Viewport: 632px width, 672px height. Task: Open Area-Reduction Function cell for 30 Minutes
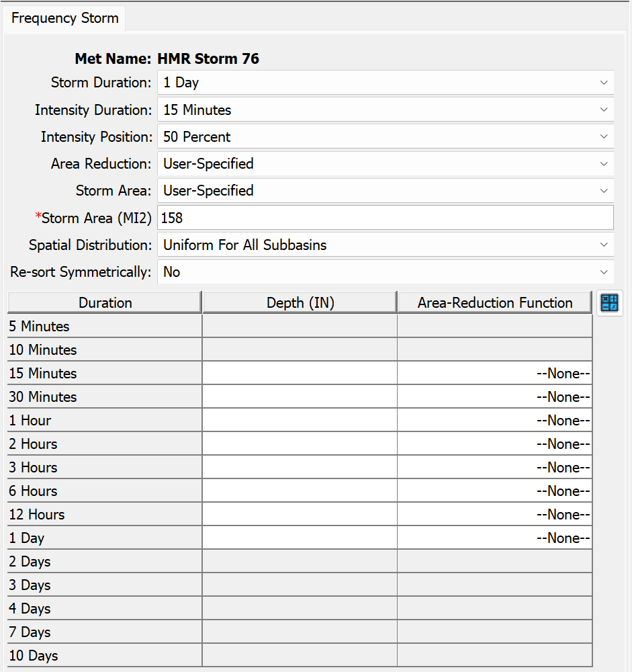coord(495,397)
